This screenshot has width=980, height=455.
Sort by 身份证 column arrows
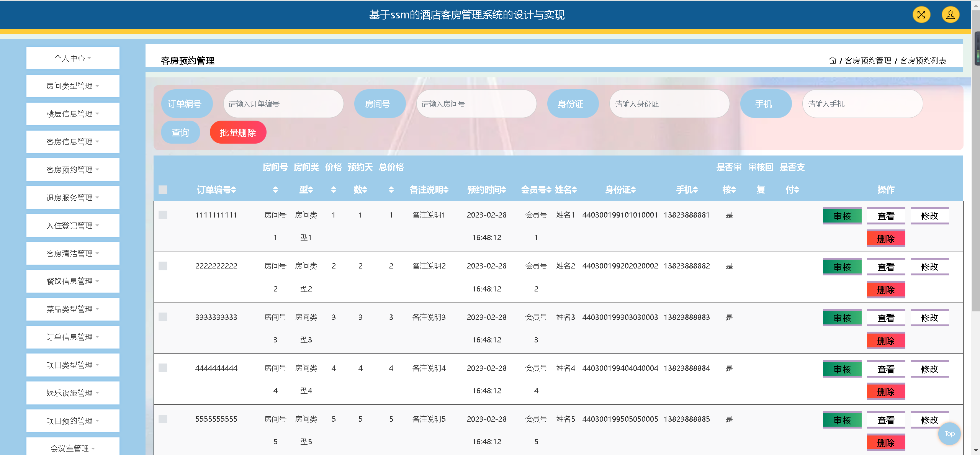click(633, 190)
